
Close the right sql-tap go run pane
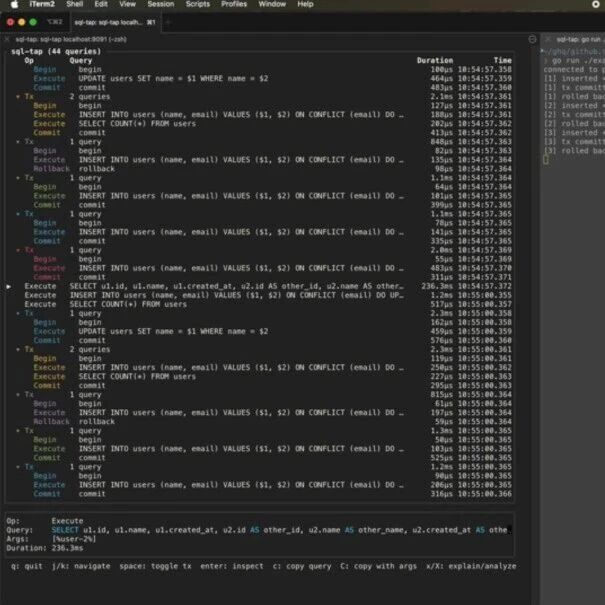click(x=547, y=39)
